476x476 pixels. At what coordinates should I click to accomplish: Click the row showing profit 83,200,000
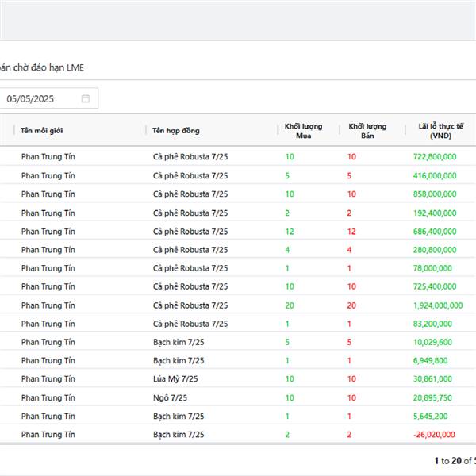point(238,324)
